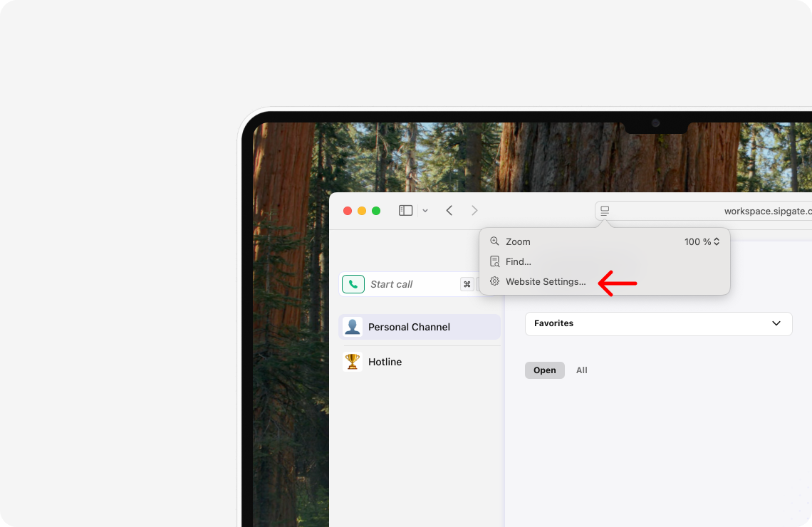The height and width of the screenshot is (527, 812).
Task: Select the Personal Channel row
Action: 420,327
